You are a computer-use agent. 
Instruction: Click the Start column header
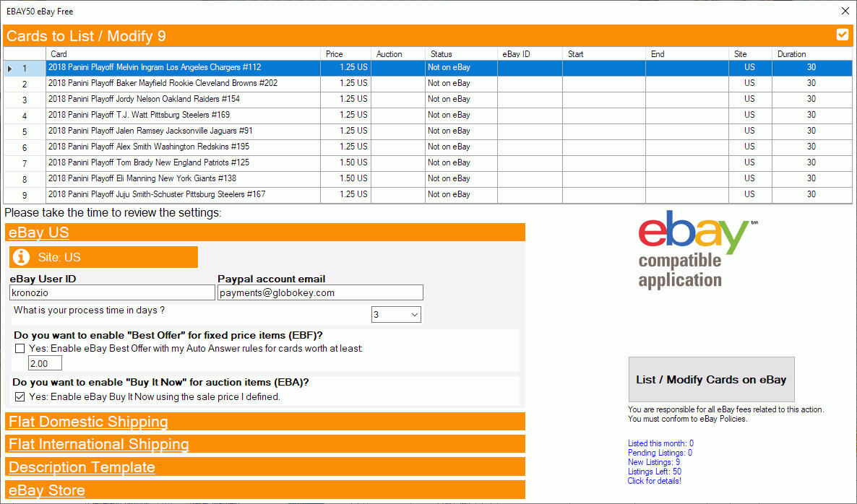[x=604, y=54]
